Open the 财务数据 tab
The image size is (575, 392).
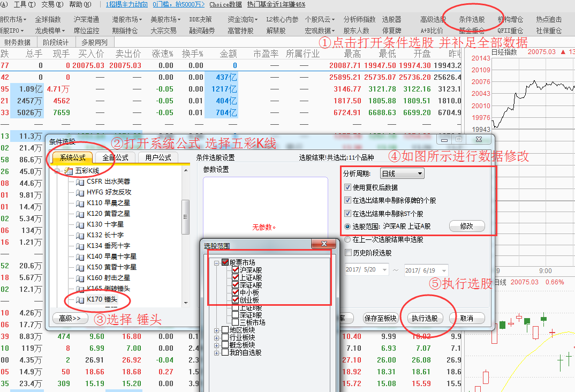click(18, 42)
